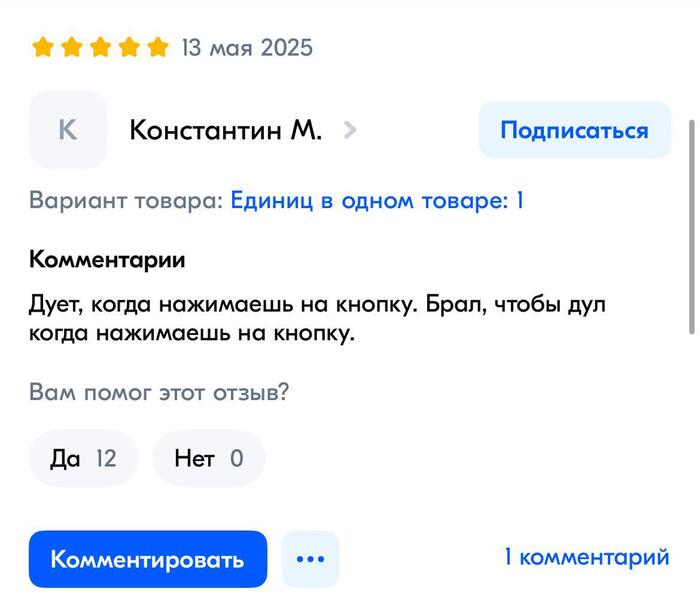The width and height of the screenshot is (700, 610).
Task: Expand the chevron next to Константин М.
Action: [x=350, y=130]
